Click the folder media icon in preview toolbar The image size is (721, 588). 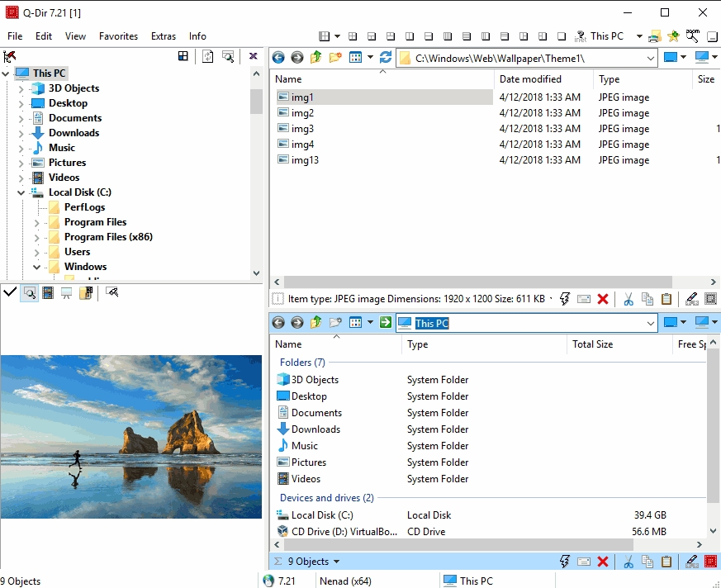86,293
